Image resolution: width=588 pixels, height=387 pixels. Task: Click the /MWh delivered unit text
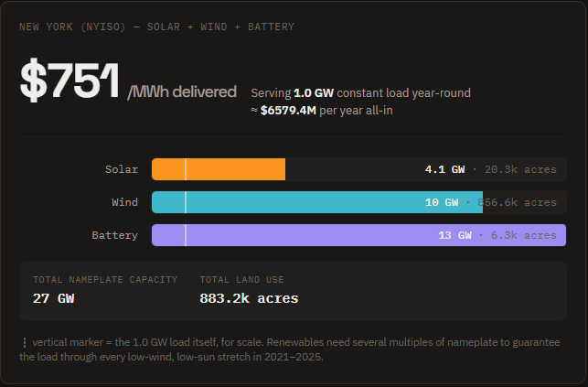pyautogui.click(x=182, y=91)
